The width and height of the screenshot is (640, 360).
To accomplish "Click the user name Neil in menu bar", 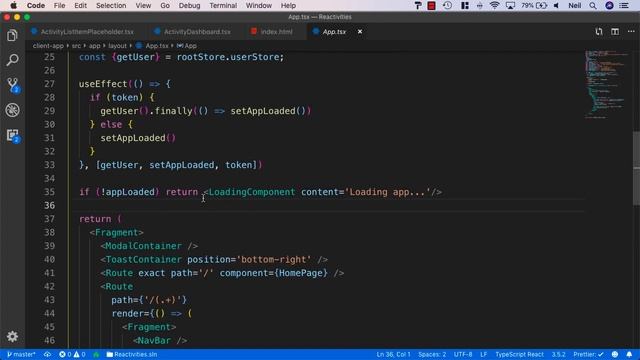I will click(575, 6).
